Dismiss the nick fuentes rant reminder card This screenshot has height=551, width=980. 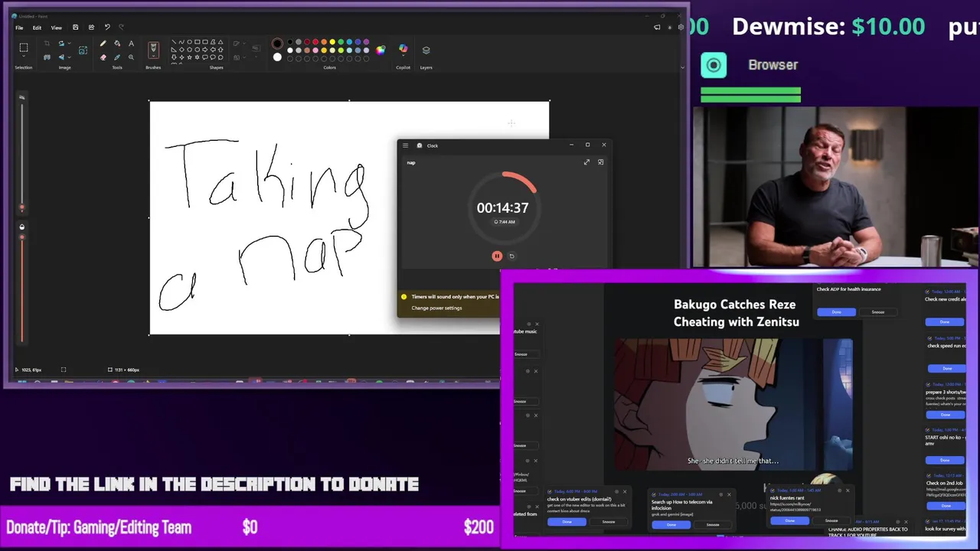pyautogui.click(x=848, y=491)
